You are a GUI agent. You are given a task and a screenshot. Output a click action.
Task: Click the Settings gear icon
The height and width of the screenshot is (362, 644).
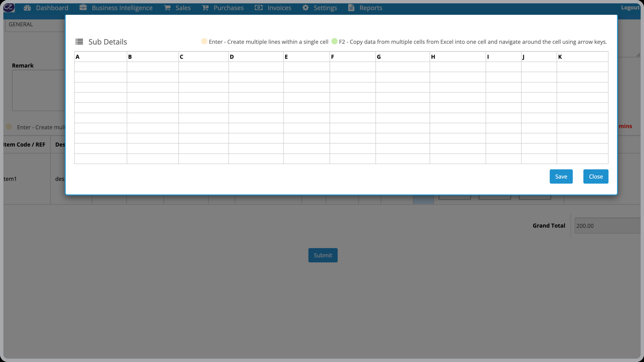[x=305, y=8]
